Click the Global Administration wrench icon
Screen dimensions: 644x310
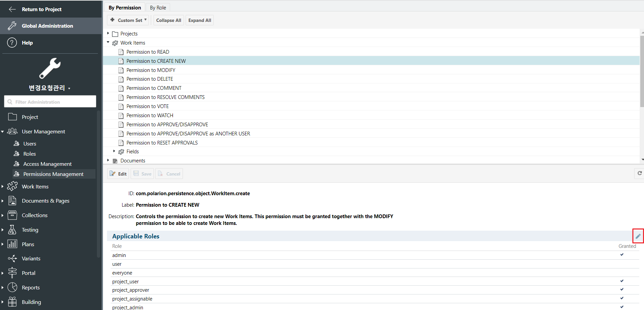point(12,26)
